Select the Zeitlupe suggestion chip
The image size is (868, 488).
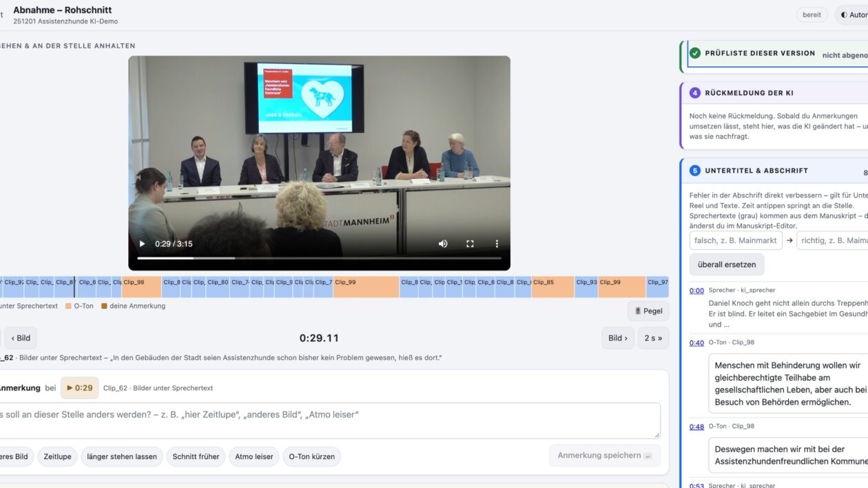(57, 456)
